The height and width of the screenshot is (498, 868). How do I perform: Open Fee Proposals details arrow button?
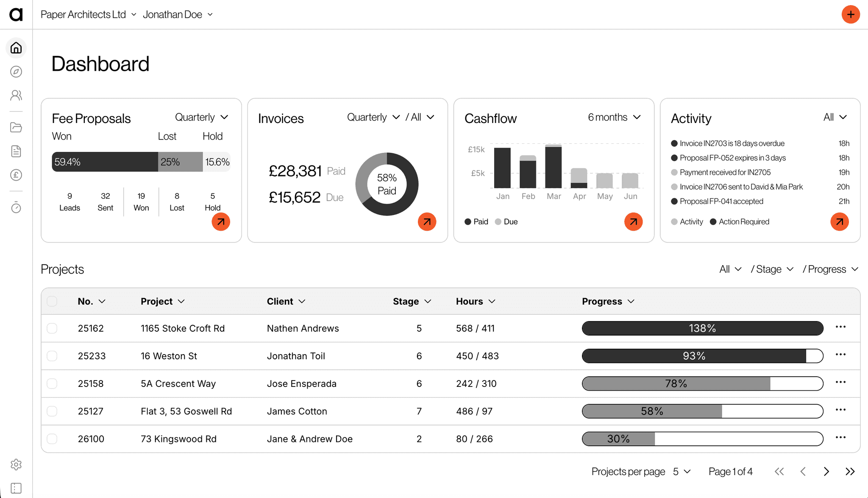[221, 221]
